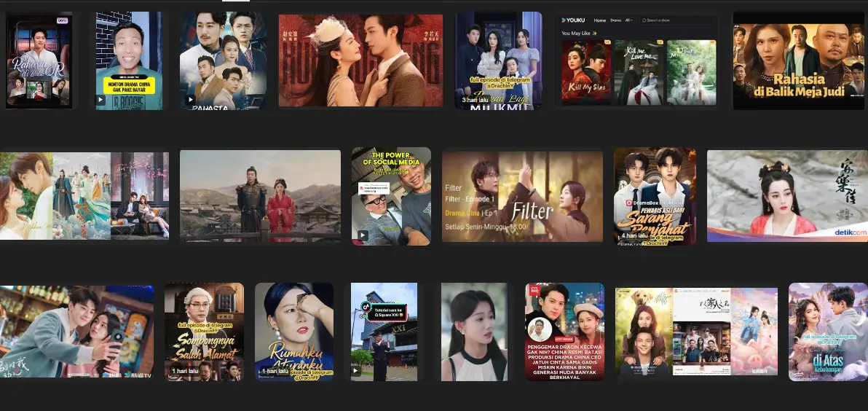Click the play icon on the 'Nonton Drama China' video
Image resolution: width=868 pixels, height=411 pixels.
click(x=100, y=101)
